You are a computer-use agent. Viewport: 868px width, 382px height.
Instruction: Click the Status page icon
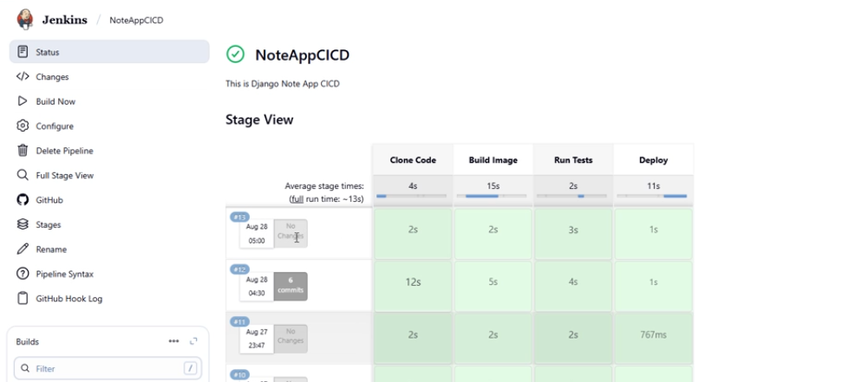(x=23, y=52)
